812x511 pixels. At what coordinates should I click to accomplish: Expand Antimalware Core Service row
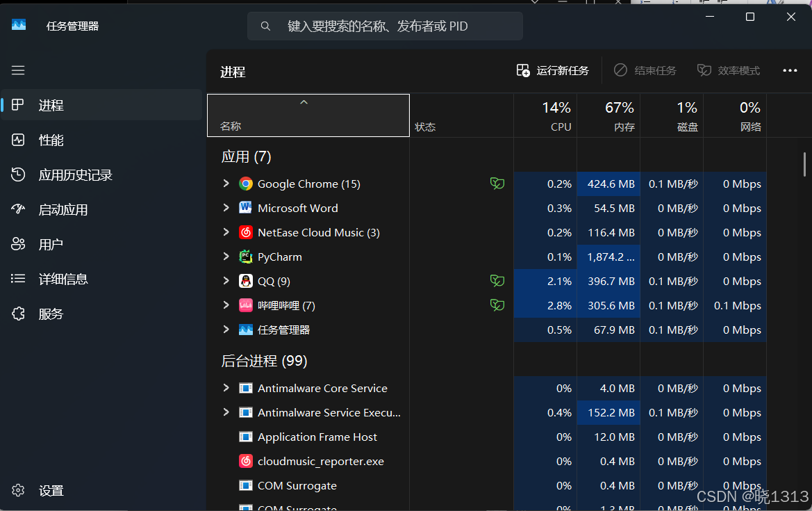pyautogui.click(x=226, y=388)
